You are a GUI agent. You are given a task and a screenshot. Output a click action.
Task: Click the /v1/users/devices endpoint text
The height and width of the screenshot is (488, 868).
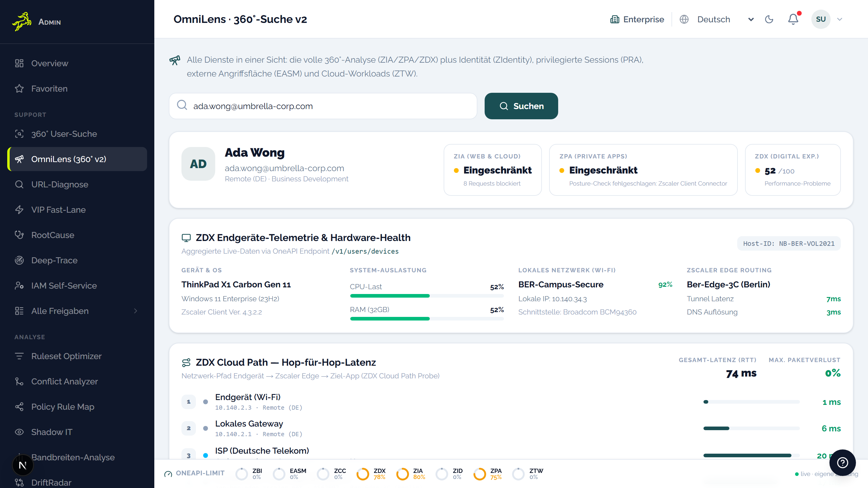365,251
